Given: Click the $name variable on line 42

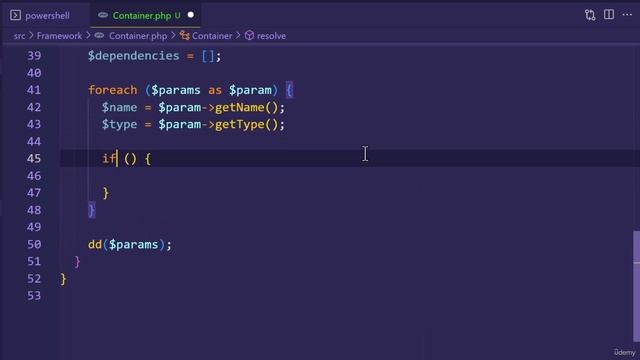Looking at the screenshot, I should [x=120, y=107].
